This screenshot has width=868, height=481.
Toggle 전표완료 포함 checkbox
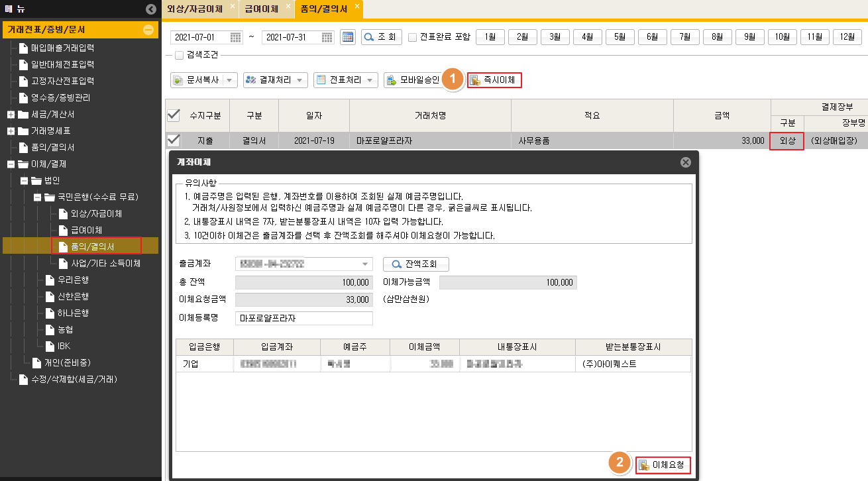point(412,37)
